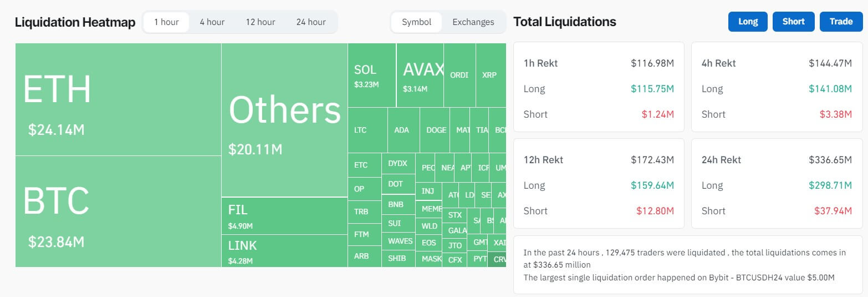This screenshot has height=297, width=868.
Task: Switch heatmap to 4 hour view
Action: 212,22
